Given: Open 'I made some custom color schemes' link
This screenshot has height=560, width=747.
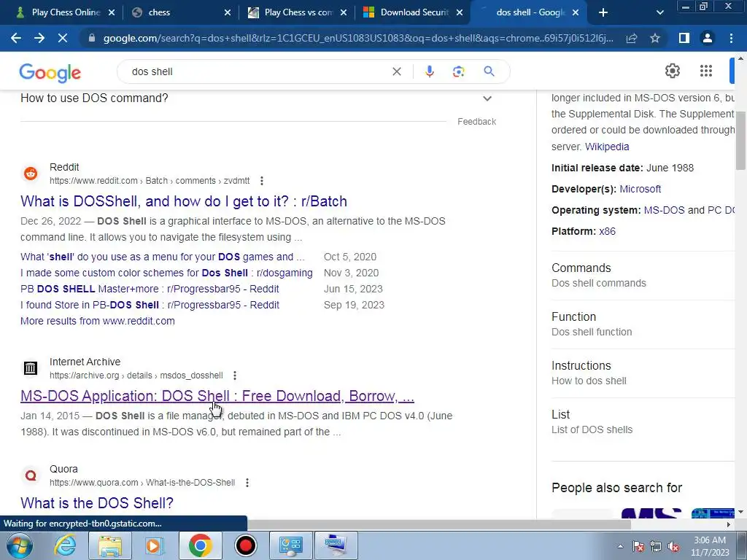Looking at the screenshot, I should (166, 273).
